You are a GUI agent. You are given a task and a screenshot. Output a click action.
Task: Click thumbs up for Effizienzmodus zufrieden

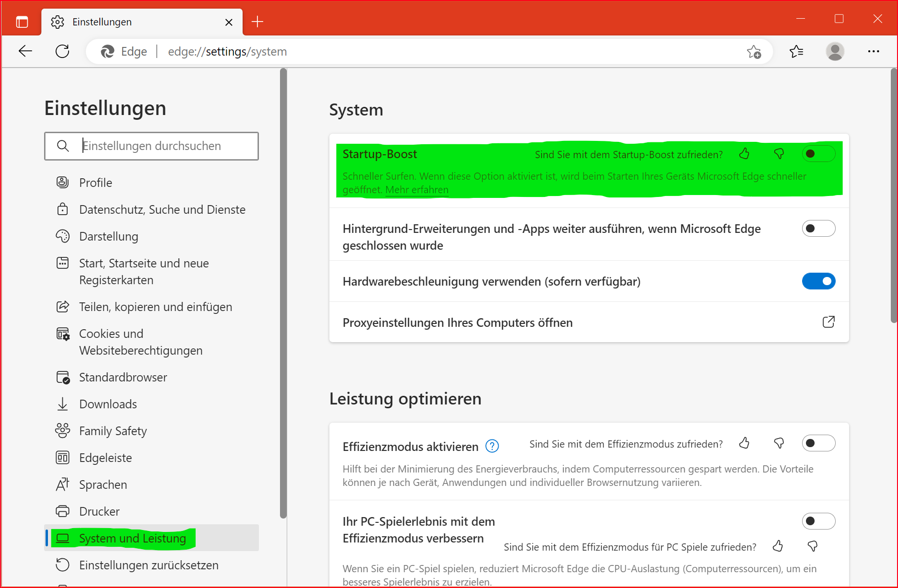744,443
